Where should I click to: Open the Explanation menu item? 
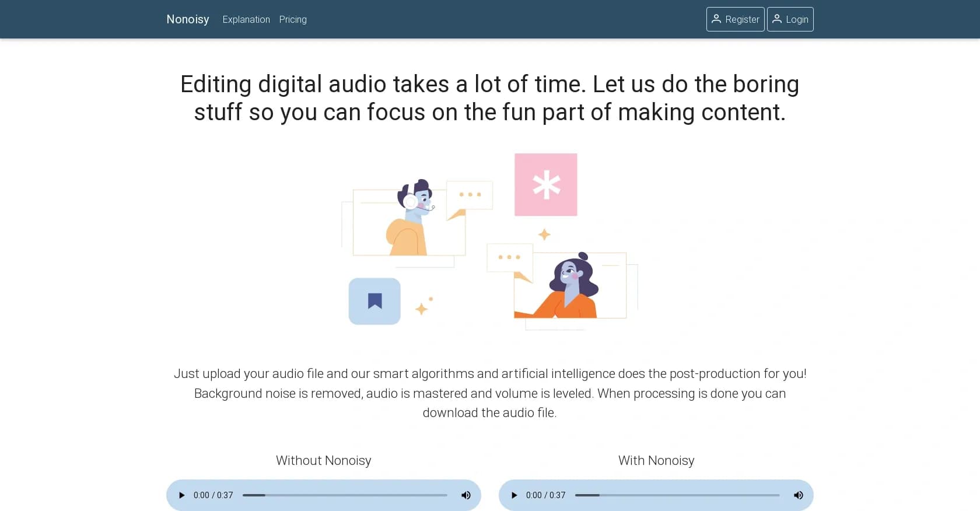coord(246,19)
